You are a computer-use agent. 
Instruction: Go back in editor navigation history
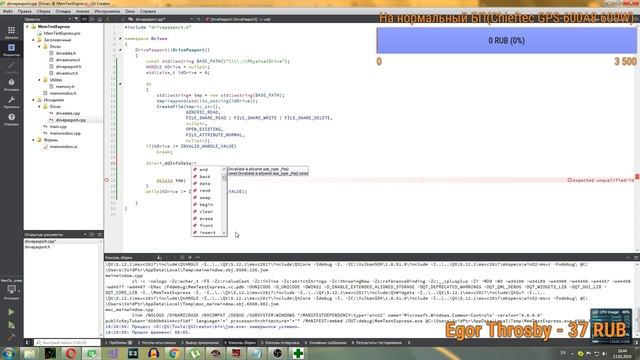point(108,19)
